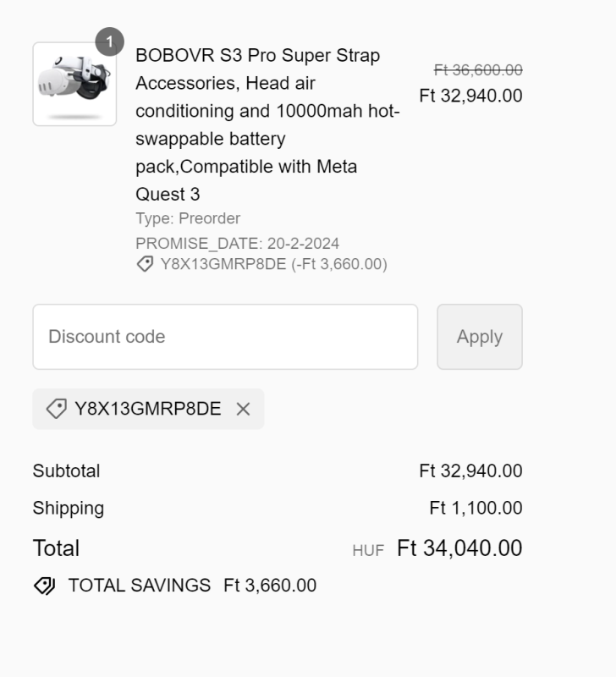Click the BOBOVR headset product thumbnail
This screenshot has height=677, width=616.
pos(74,85)
